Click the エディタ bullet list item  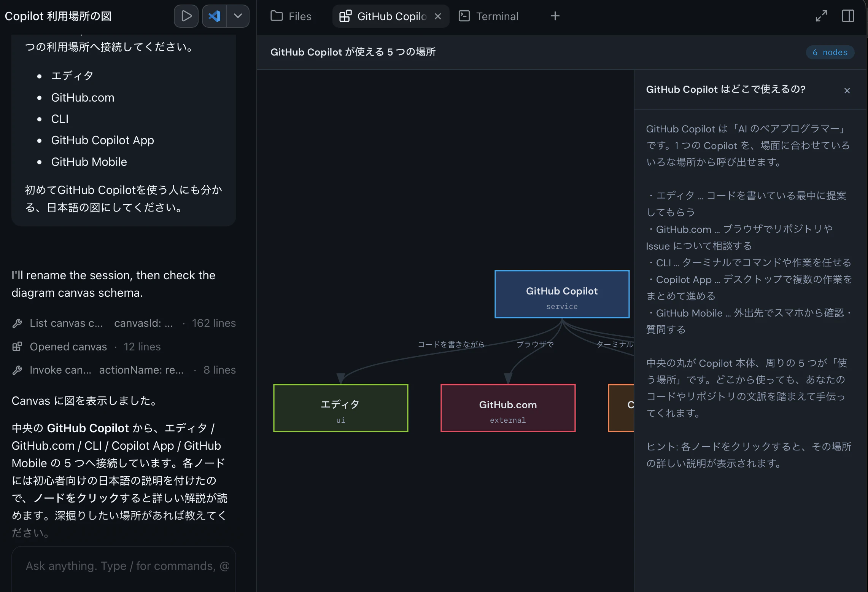pos(72,76)
